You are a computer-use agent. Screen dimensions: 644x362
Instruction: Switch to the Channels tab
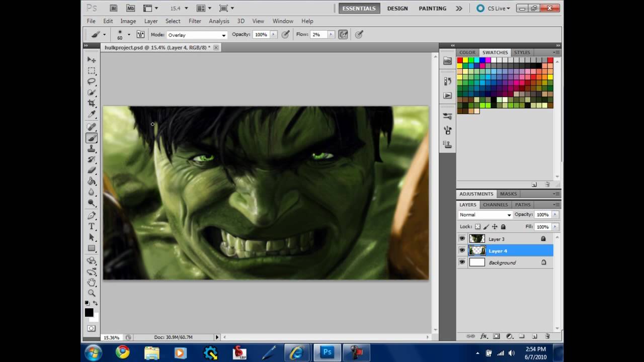(496, 205)
